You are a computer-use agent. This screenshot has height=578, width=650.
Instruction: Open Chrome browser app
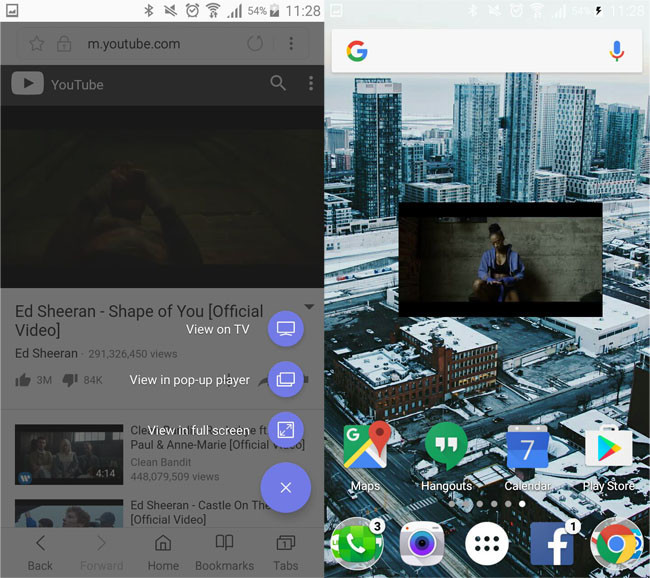click(x=616, y=544)
